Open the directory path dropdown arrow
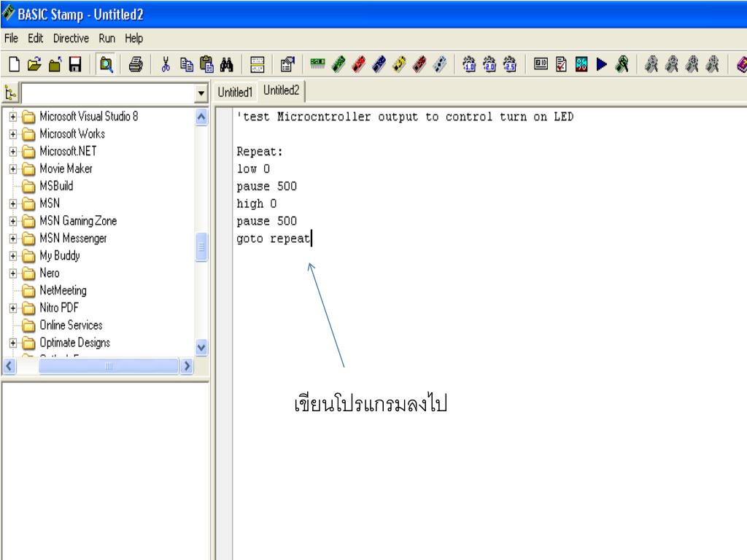747x560 pixels. coord(202,93)
